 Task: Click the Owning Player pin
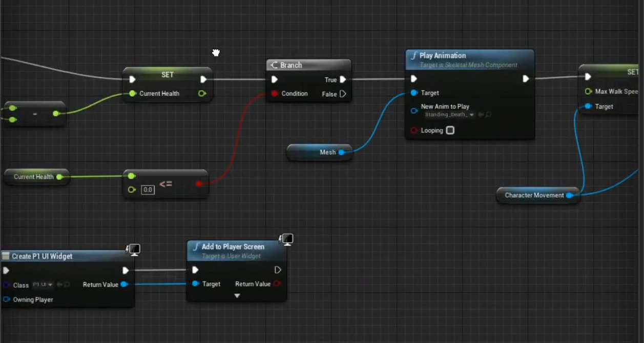[x=6, y=299]
